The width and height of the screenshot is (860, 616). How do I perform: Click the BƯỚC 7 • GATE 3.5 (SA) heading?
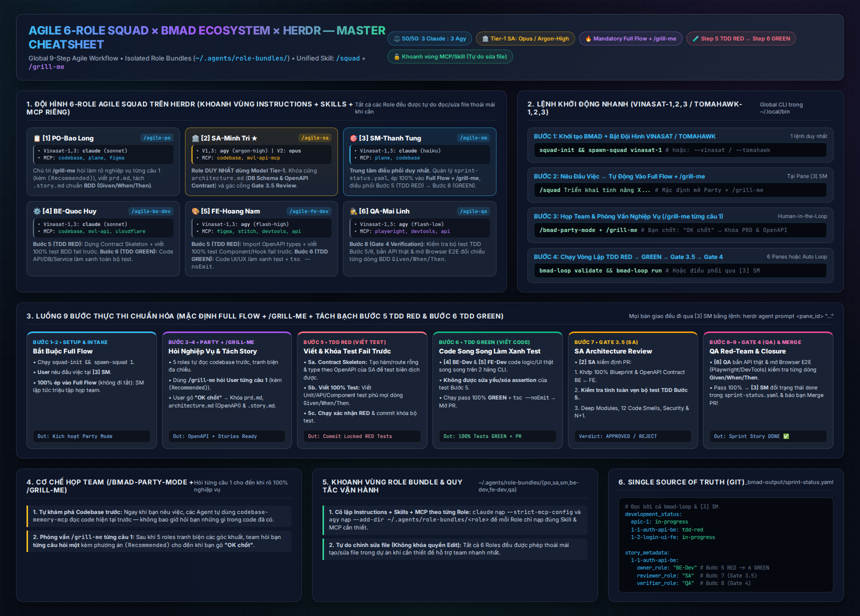tap(606, 342)
